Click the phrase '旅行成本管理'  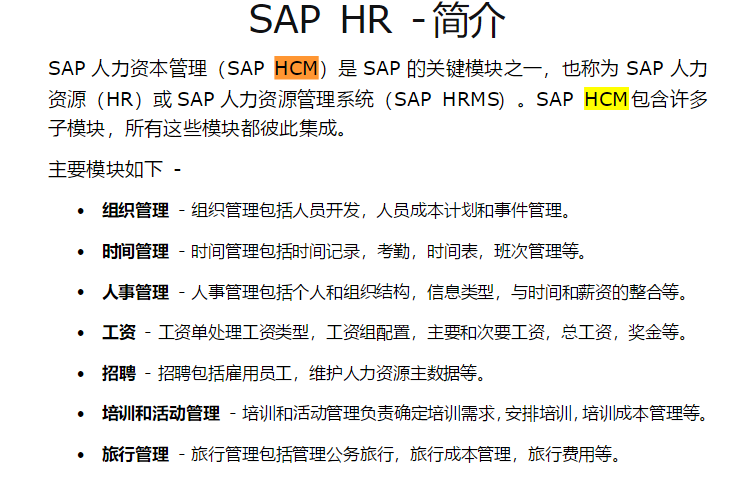460,454
